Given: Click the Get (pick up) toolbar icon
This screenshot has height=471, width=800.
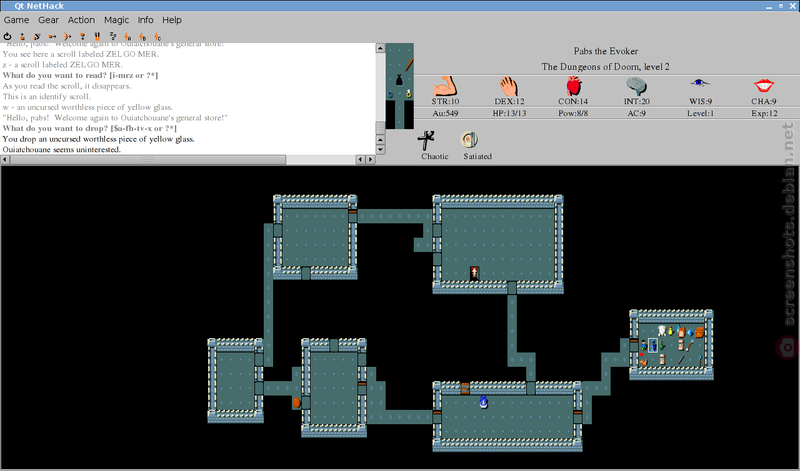Looking at the screenshot, I should (22, 36).
